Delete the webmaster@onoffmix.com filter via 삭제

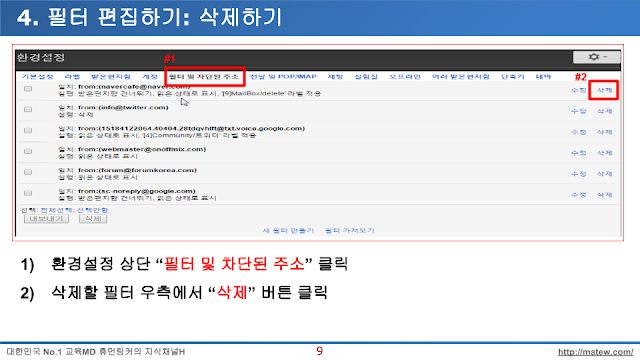(x=604, y=153)
